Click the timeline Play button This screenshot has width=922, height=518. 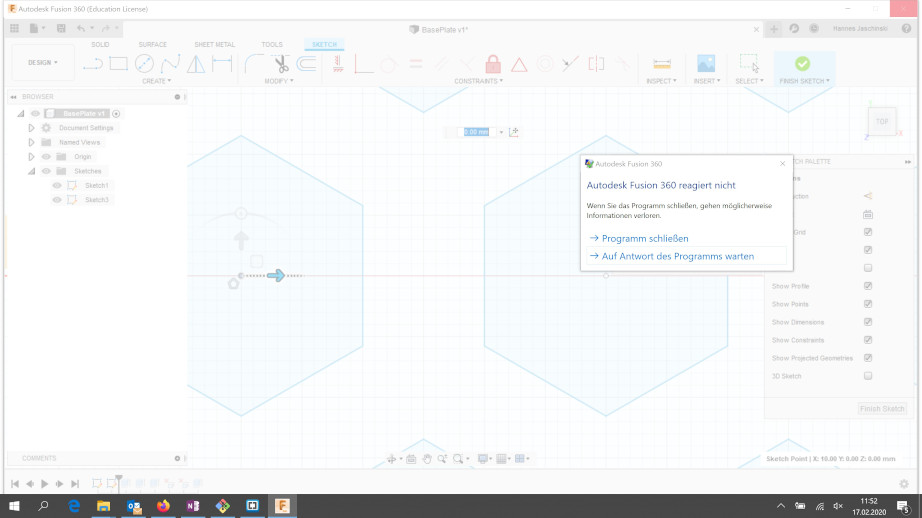pyautogui.click(x=45, y=484)
